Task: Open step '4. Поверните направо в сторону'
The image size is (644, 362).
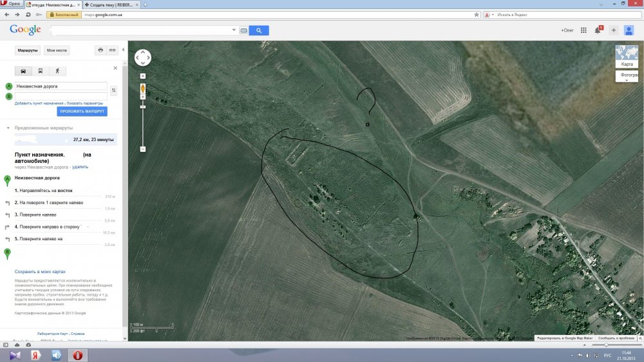Action: click(47, 227)
